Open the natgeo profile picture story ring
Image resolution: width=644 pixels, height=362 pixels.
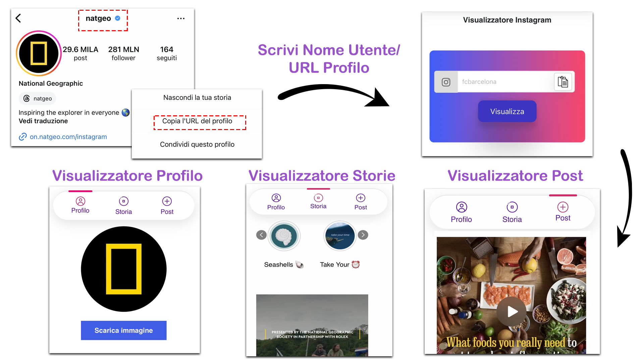coord(39,53)
